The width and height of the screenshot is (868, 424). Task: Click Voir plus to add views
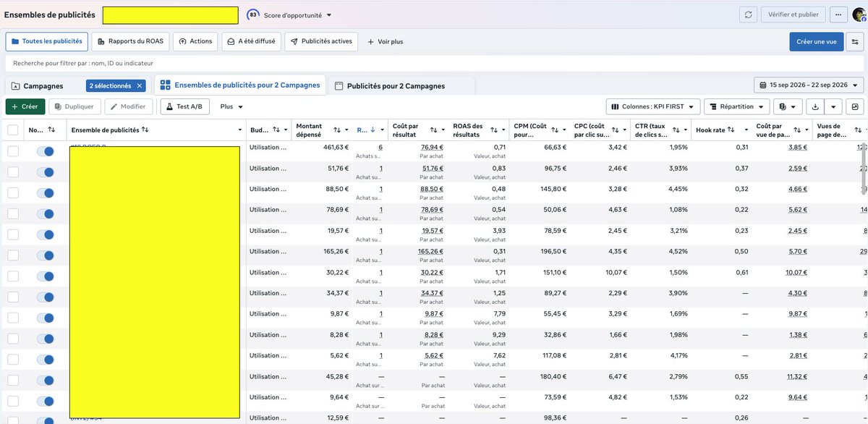tap(385, 41)
